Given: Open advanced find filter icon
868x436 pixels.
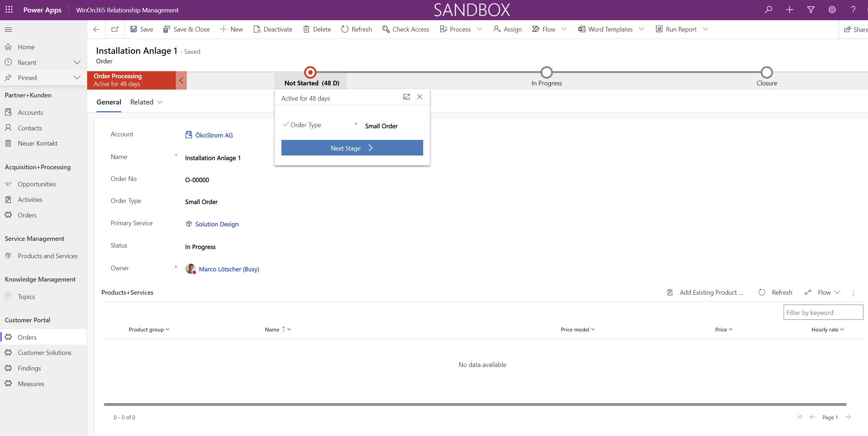Looking at the screenshot, I should click(811, 10).
